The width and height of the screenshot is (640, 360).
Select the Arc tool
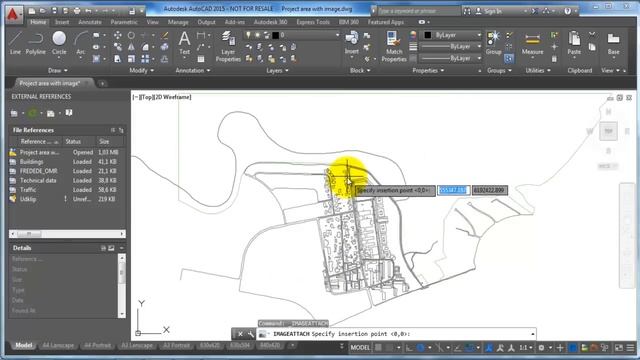80,43
